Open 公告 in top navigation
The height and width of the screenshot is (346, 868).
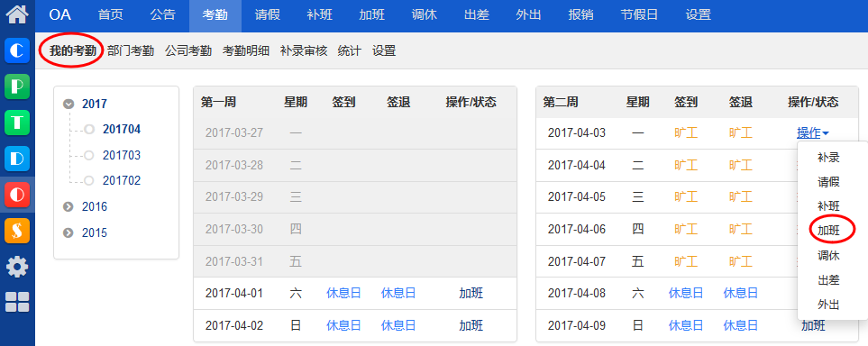163,15
